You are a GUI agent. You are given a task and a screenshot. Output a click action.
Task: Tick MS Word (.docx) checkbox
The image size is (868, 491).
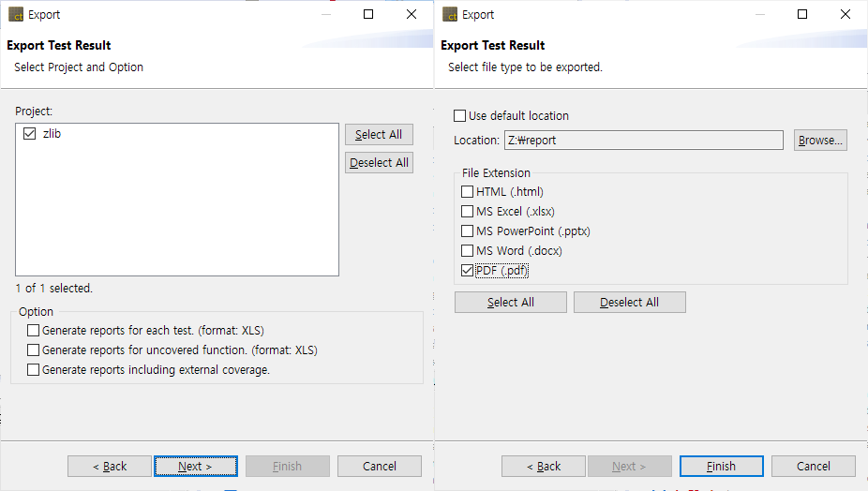468,251
